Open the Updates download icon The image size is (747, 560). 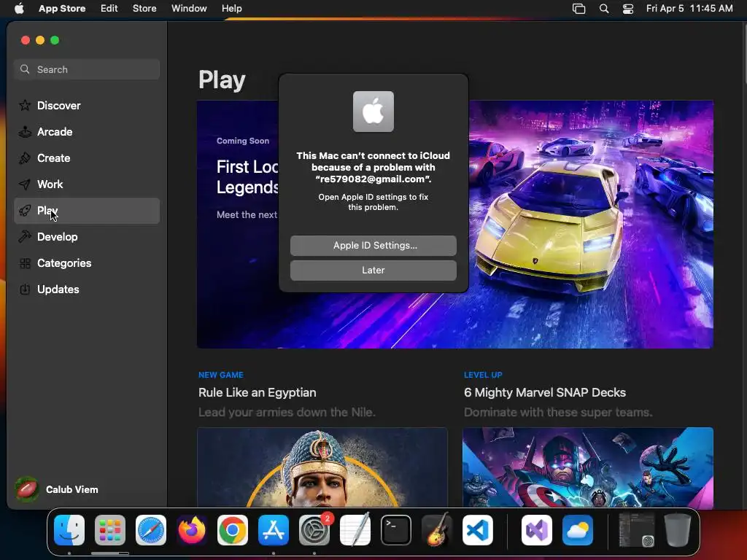click(25, 289)
